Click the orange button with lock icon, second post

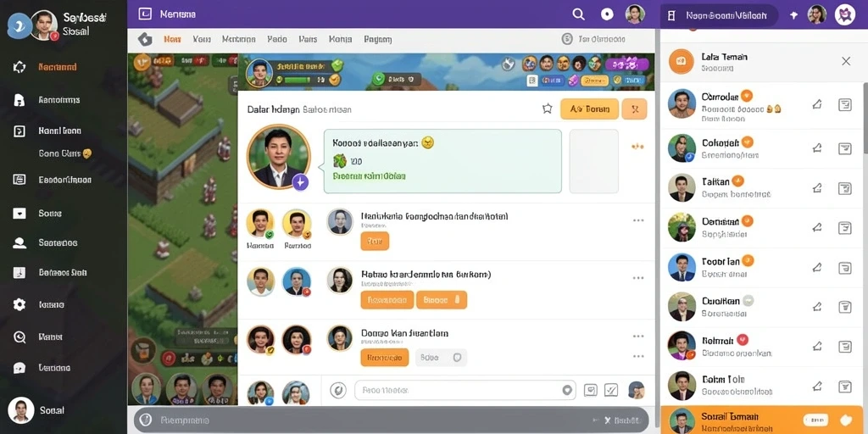pyautogui.click(x=442, y=300)
